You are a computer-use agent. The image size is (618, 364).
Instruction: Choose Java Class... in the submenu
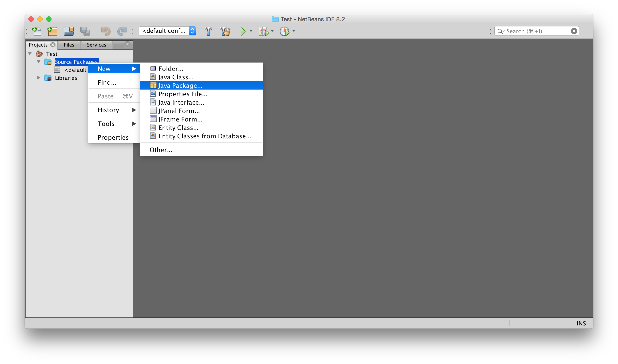click(201, 77)
